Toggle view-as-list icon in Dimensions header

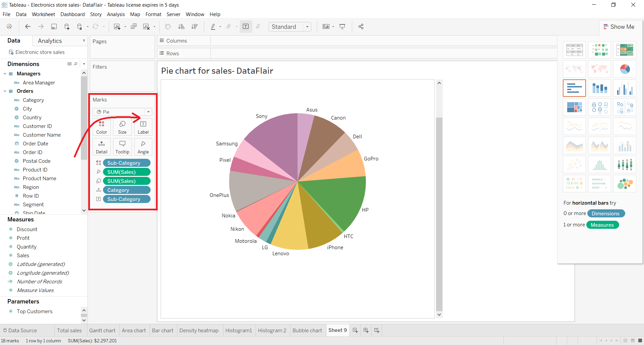[69, 64]
